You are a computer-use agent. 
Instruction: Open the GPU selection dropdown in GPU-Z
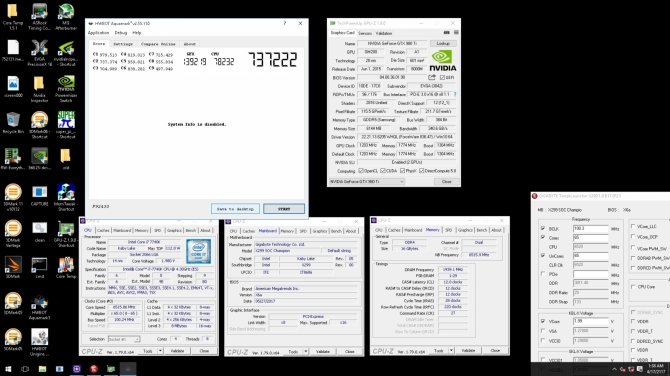pyautogui.click(x=367, y=182)
